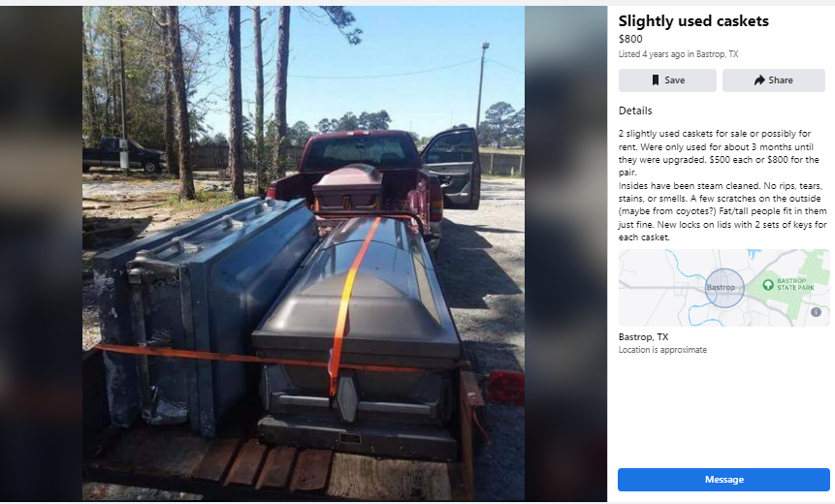
Task: Click the Details section heading
Action: (635, 110)
